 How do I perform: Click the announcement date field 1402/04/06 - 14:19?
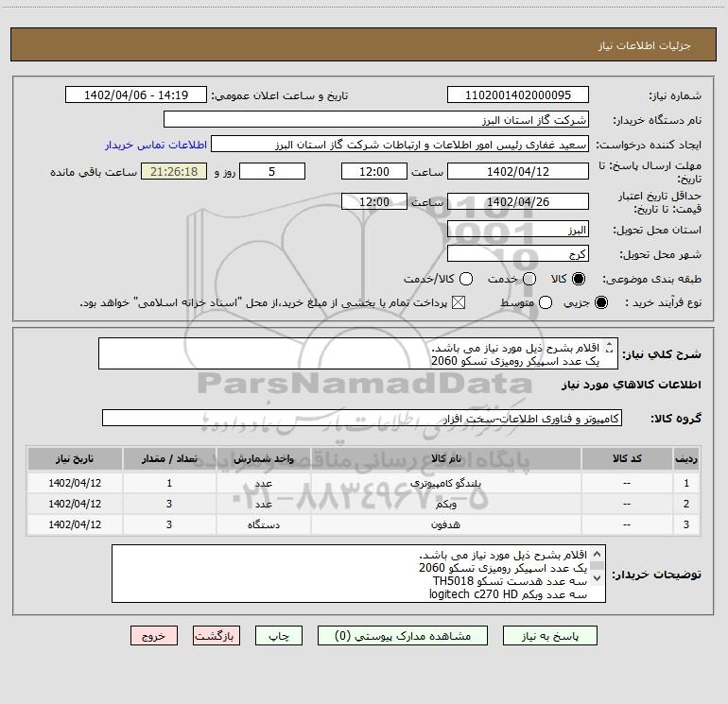(x=136, y=94)
